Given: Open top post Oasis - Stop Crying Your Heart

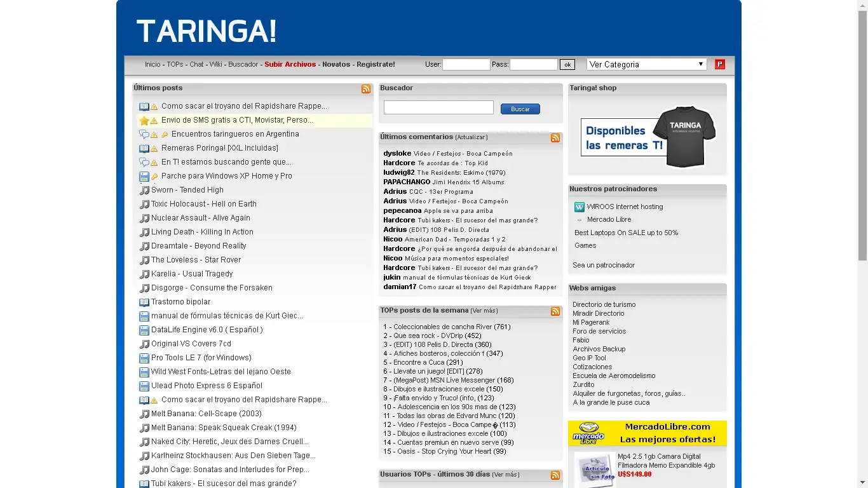Looking at the screenshot, I should tap(444, 451).
